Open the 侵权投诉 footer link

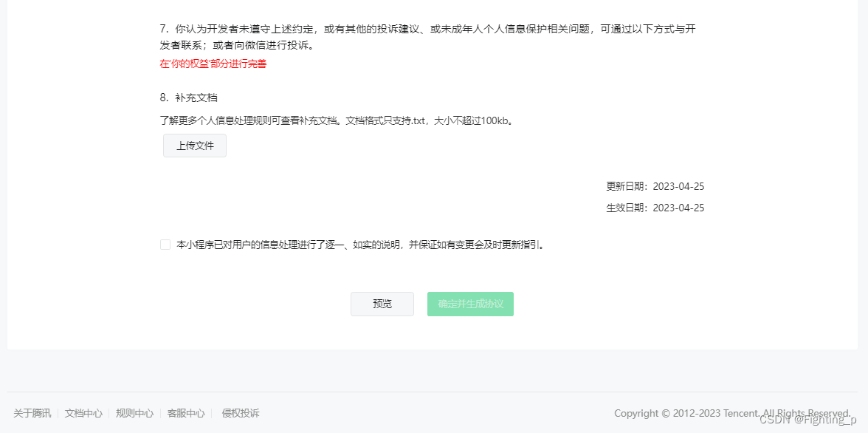(241, 413)
